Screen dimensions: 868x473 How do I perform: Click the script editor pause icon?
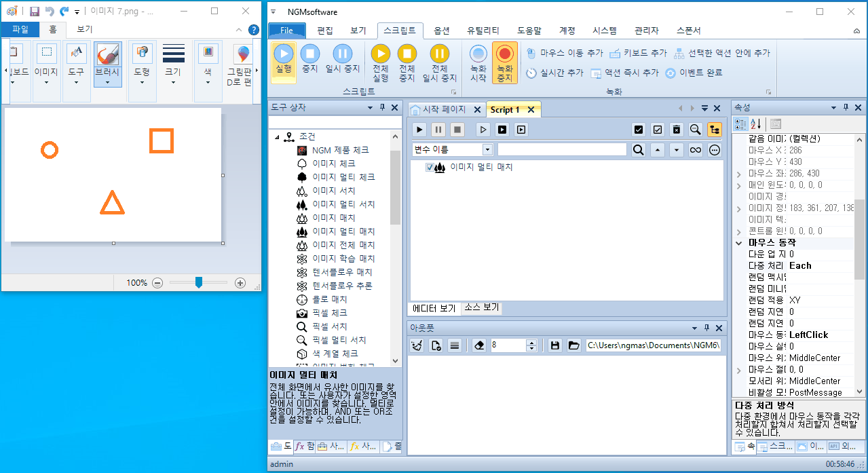pos(439,130)
